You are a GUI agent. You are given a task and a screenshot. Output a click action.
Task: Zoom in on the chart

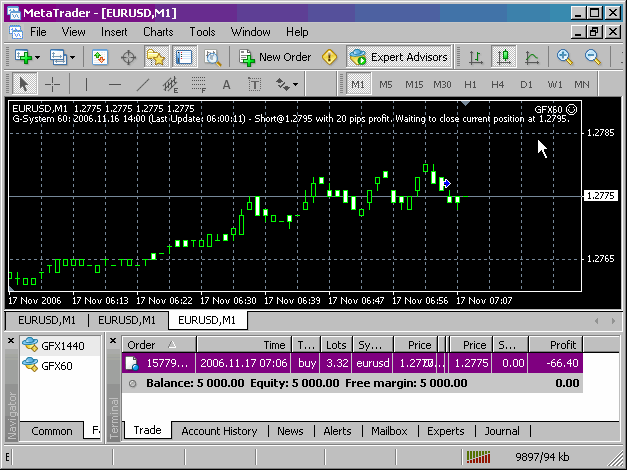tap(565, 57)
